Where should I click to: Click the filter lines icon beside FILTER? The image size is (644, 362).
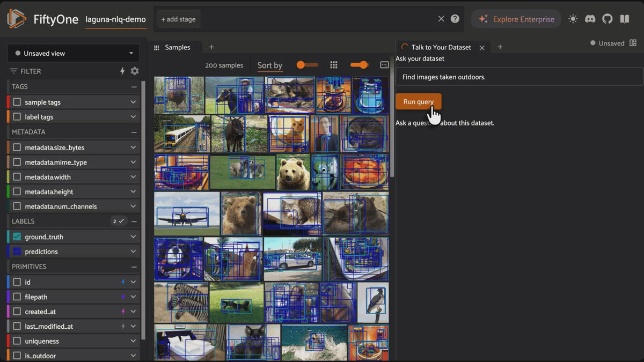click(13, 71)
